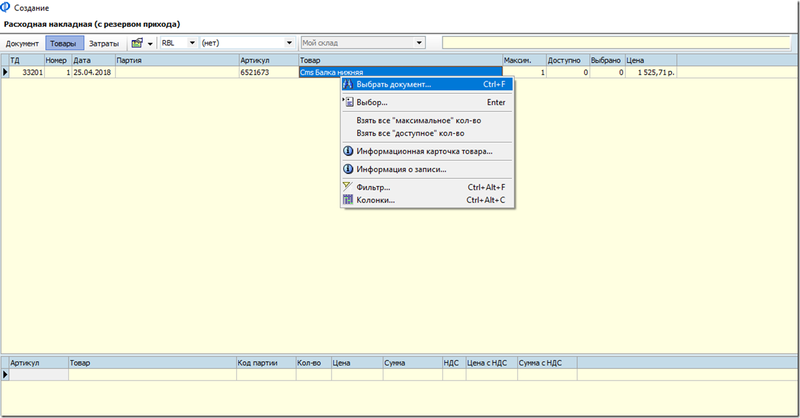Click the Сумма с НДС header
Viewport: 800px width, 418px height.
coord(547,363)
